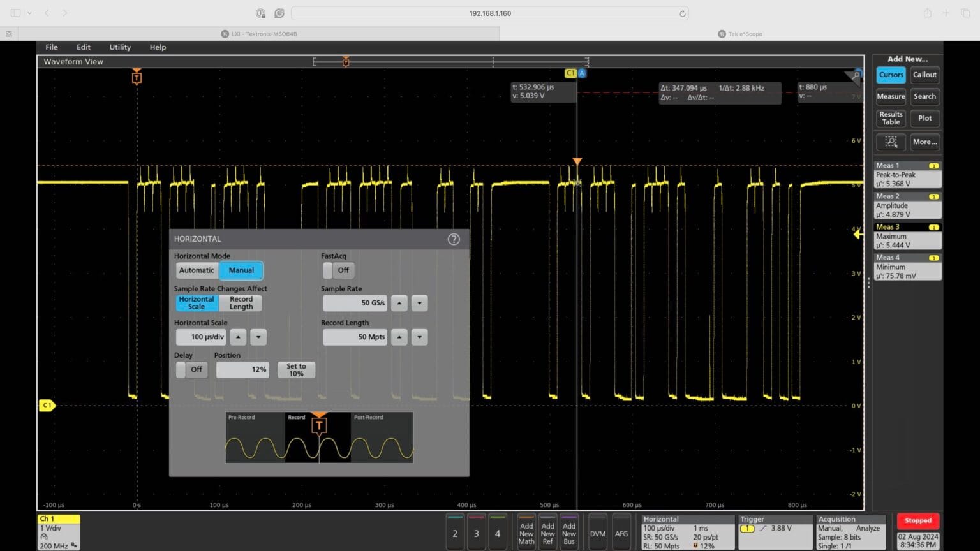The width and height of the screenshot is (980, 551).
Task: Switch to the LXI - Tektronix-MSO64B tab
Action: pyautogui.click(x=259, y=34)
